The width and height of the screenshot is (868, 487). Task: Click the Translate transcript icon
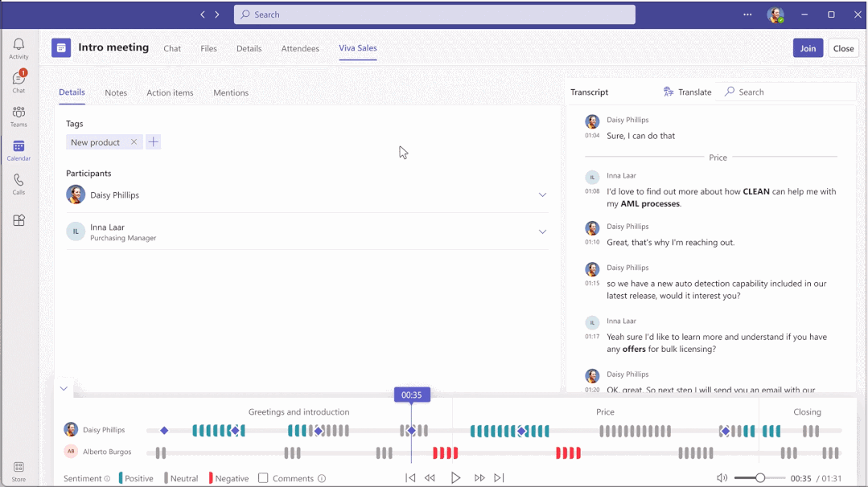(x=668, y=92)
